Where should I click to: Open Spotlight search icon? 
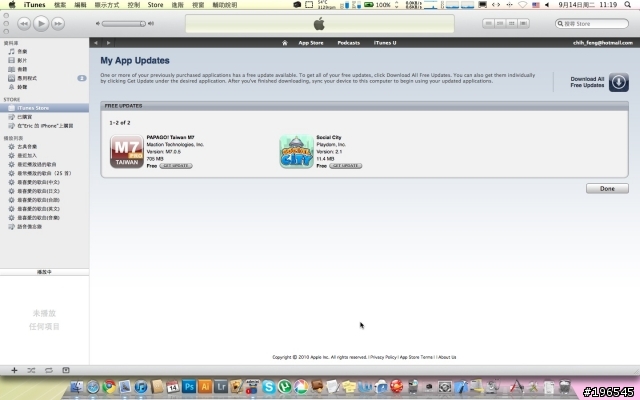point(627,5)
